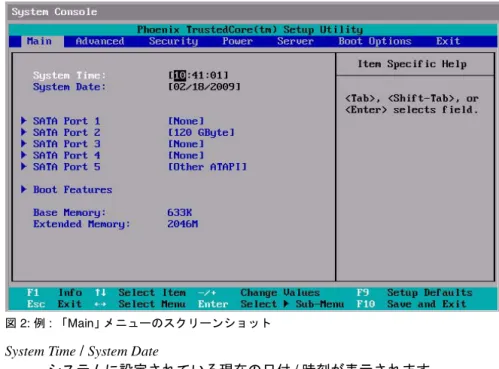Click the Enter key hint
The image size is (499, 369).
(213, 304)
